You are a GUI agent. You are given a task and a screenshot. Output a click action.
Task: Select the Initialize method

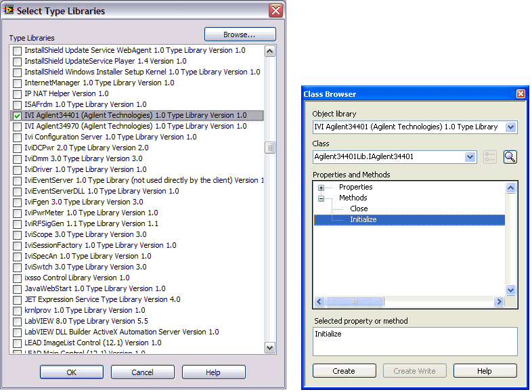(x=363, y=220)
